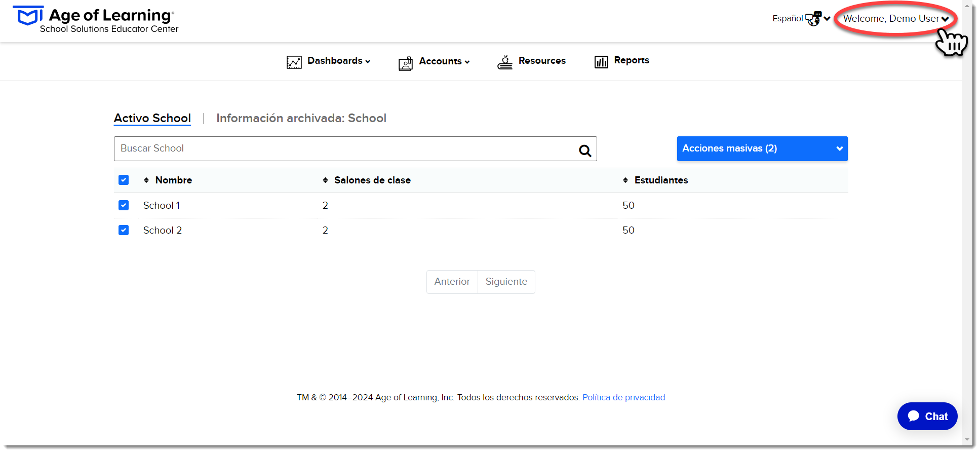Click School Solutions Educator Center text
The height and width of the screenshot is (453, 980).
pos(109,29)
